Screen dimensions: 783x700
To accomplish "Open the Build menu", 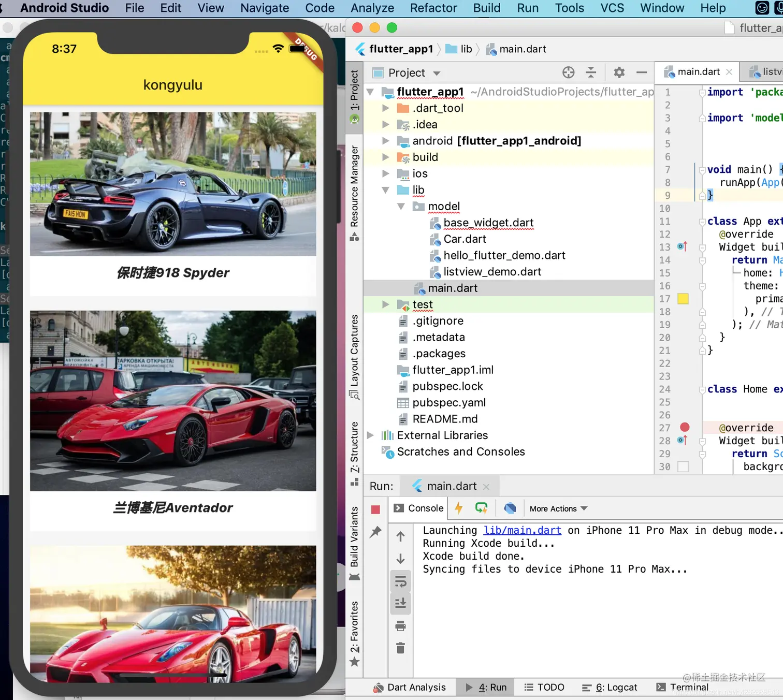I will tap(487, 8).
